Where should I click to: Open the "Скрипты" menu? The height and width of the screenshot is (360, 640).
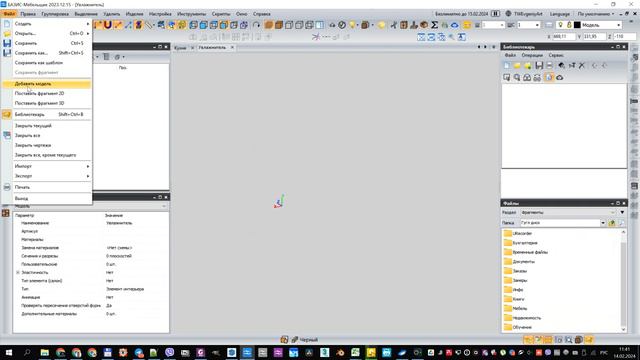[x=221, y=14]
